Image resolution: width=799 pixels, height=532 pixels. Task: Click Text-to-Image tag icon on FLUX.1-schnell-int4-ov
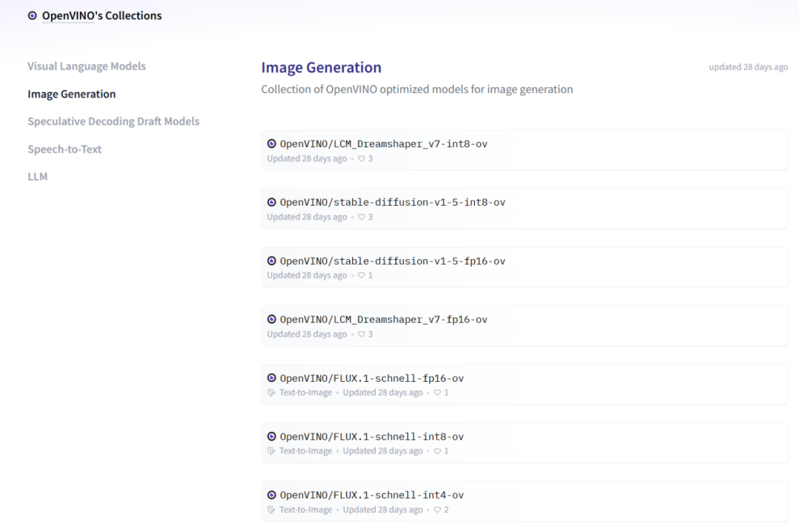(x=271, y=510)
